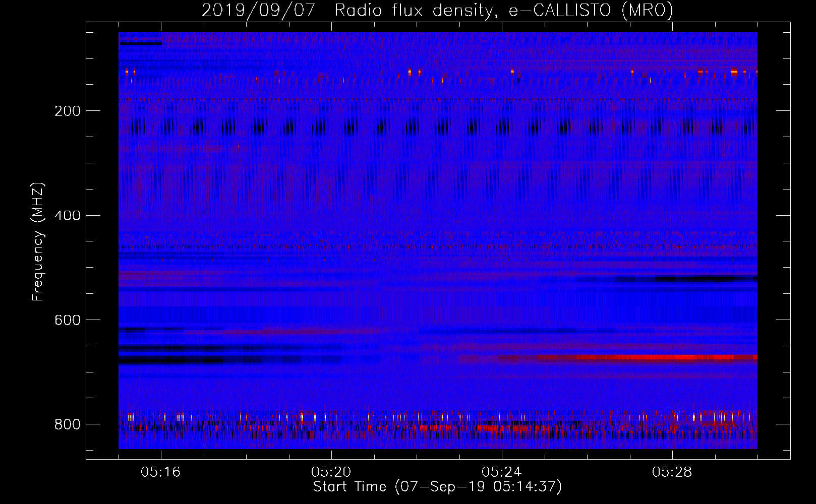The width and height of the screenshot is (816, 504).
Task: Click the black bar at the spectrogram's top-left
Action: [141, 43]
